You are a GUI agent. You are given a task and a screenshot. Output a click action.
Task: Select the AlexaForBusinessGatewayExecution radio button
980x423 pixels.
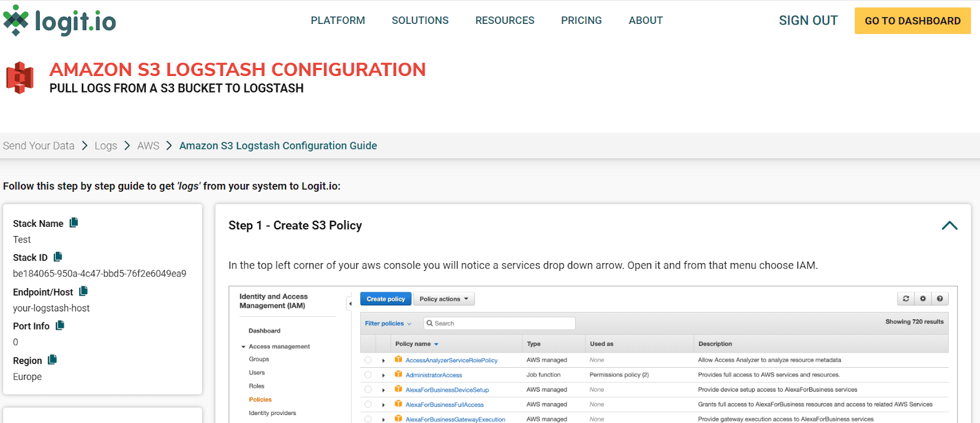pos(368,419)
